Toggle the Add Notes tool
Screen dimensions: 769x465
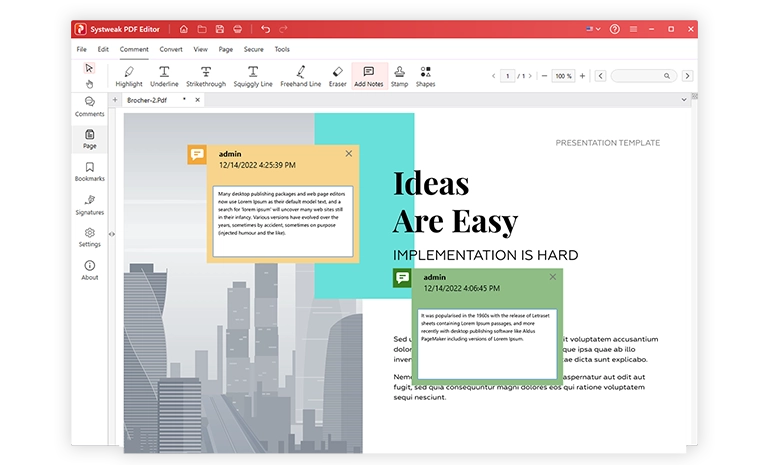[369, 77]
